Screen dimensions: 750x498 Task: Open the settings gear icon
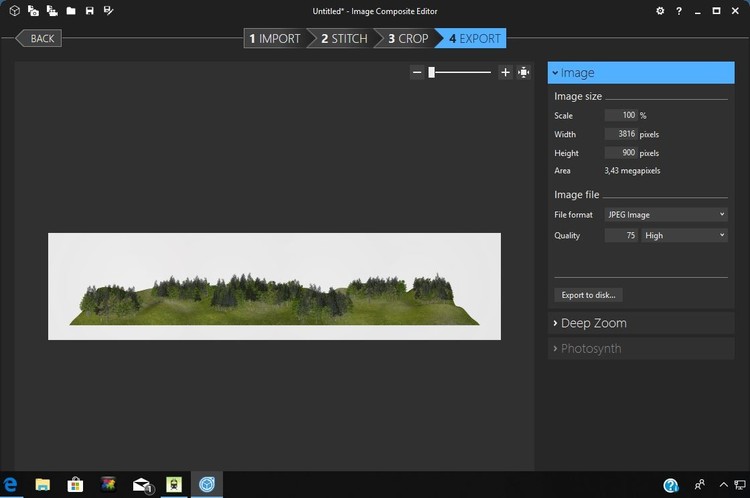coord(660,11)
